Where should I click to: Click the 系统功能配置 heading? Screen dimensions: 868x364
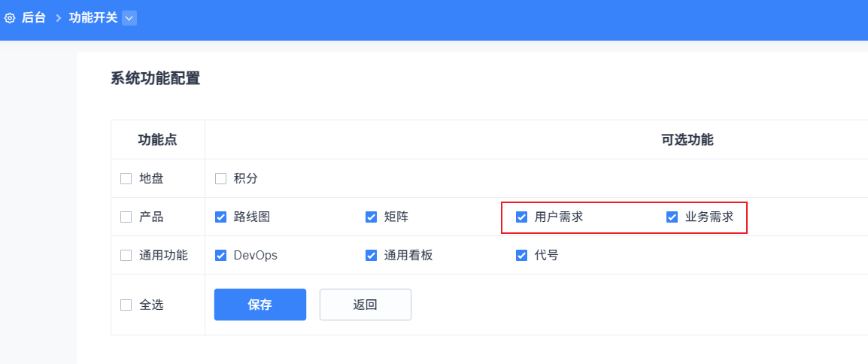coord(156,78)
